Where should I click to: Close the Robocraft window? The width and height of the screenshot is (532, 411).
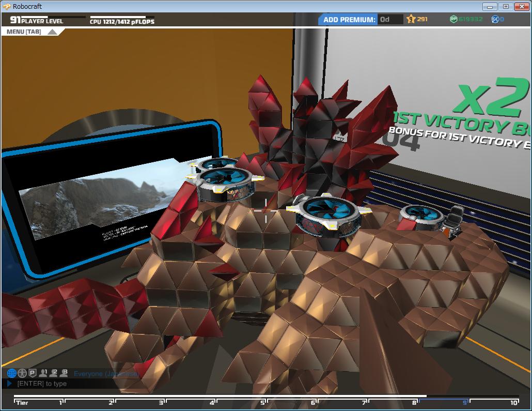(522, 6)
